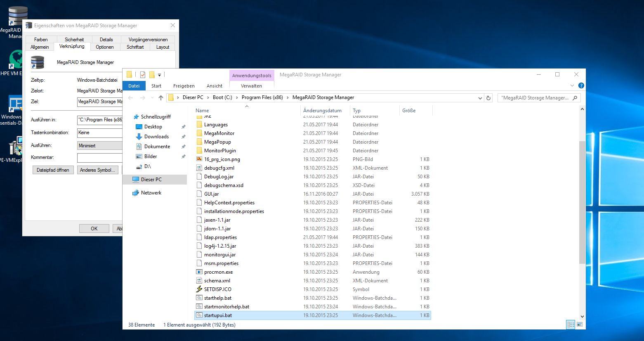Click Dateipfad öffnen button
Image resolution: width=644 pixels, height=341 pixels.
pyautogui.click(x=53, y=170)
